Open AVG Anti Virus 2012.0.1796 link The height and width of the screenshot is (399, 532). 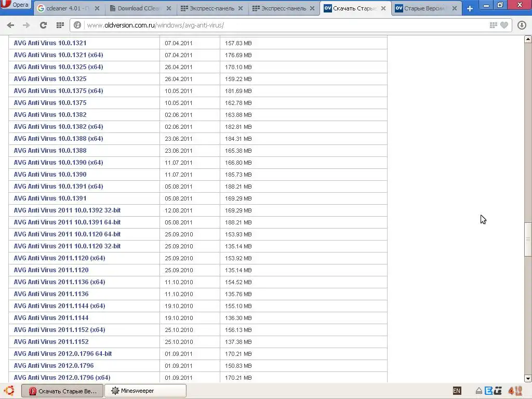pos(54,365)
